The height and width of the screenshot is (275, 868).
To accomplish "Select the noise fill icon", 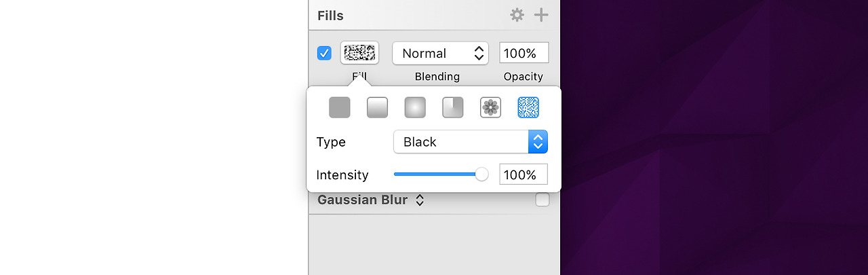I will pyautogui.click(x=528, y=107).
